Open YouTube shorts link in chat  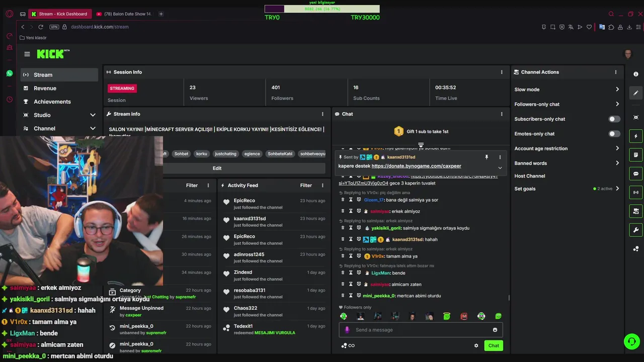(x=419, y=179)
